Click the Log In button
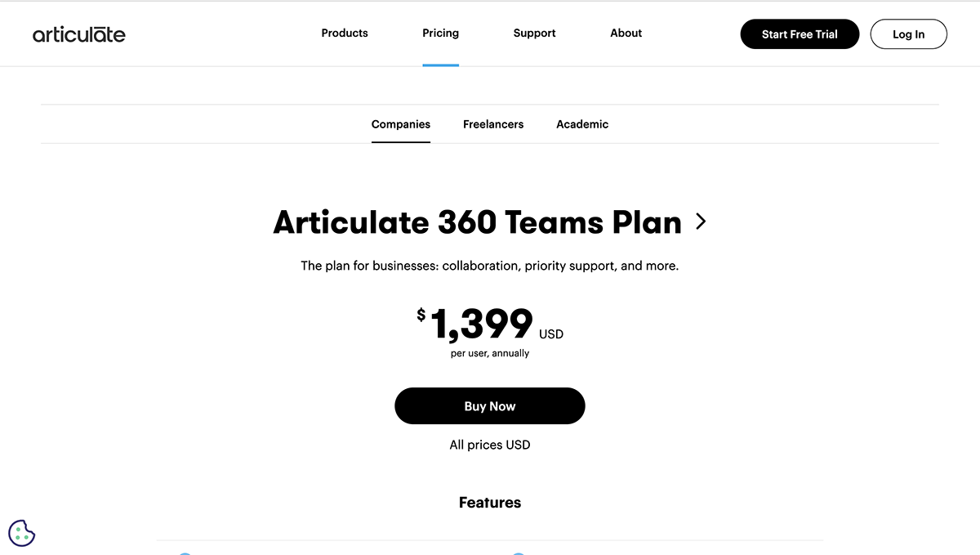This screenshot has height=555, width=980. [x=908, y=34]
